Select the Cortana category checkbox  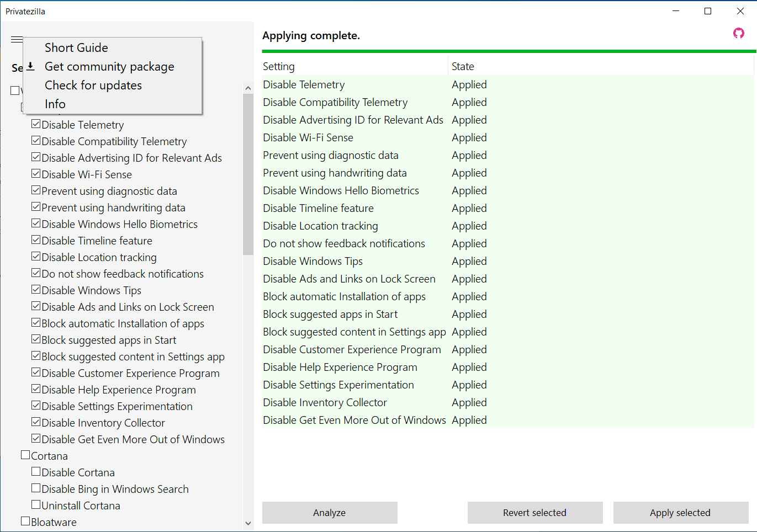point(25,455)
